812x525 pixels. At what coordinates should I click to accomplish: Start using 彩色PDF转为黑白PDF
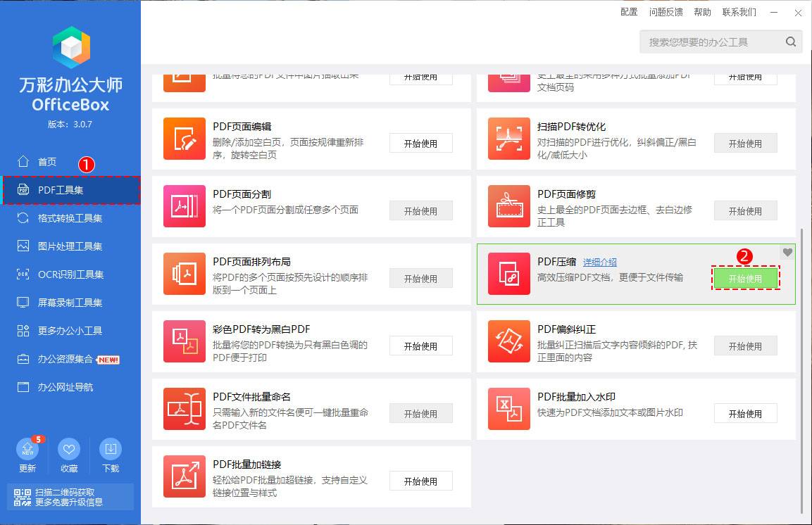pos(420,346)
